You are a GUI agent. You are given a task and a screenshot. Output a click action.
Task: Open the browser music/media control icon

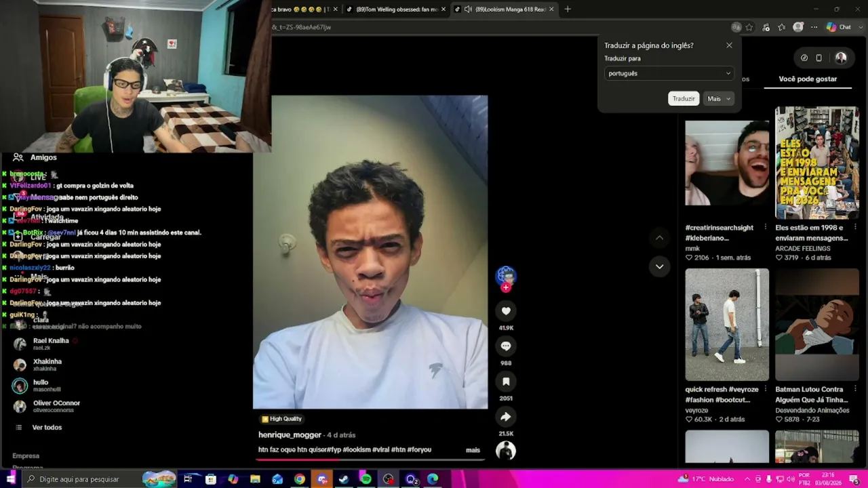[x=766, y=27]
